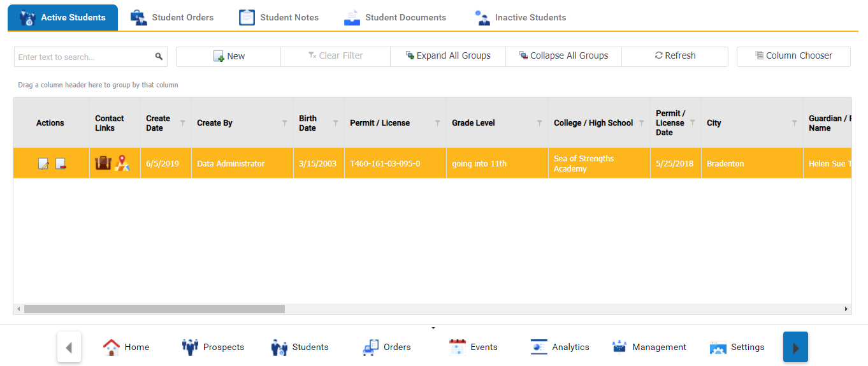Viewport: 868px width, 366px height.
Task: Click the Events calendar icon
Action: click(458, 347)
